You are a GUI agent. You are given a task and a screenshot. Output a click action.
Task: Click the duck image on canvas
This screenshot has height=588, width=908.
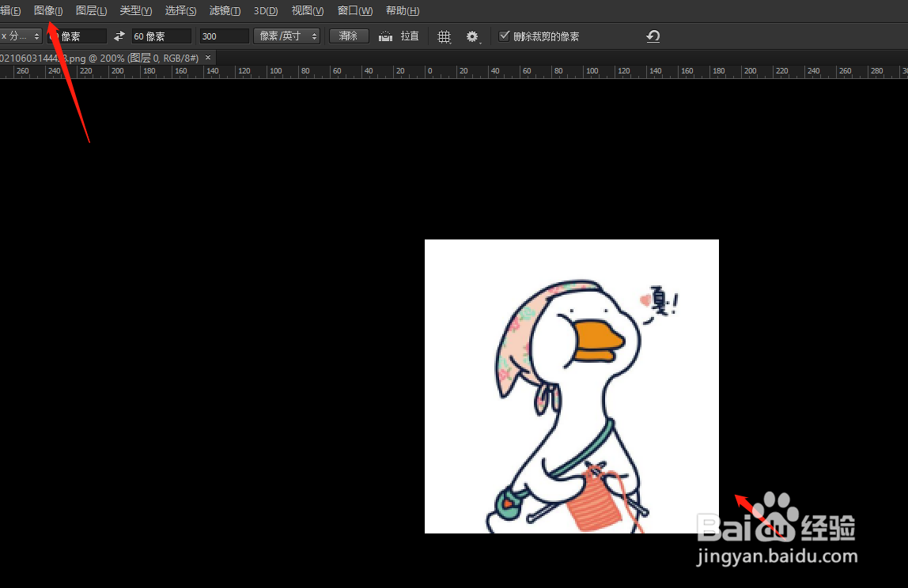[572, 386]
